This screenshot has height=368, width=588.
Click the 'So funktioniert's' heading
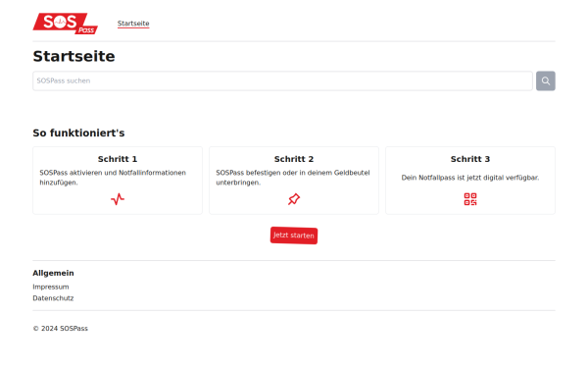[78, 132]
